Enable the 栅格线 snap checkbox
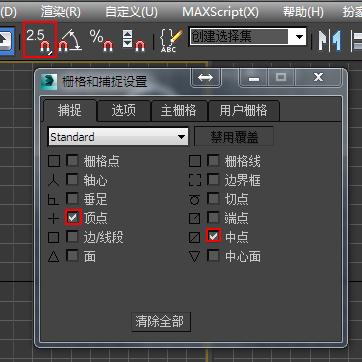Viewport: 362px width, 362px height. (213, 161)
